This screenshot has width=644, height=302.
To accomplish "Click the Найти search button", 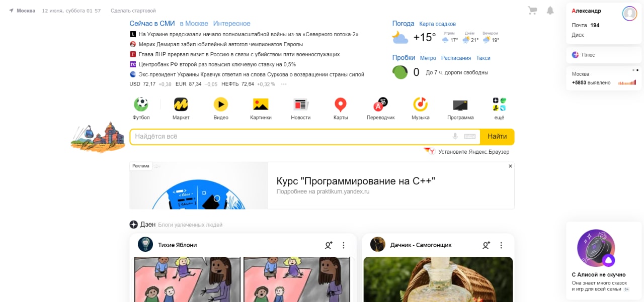I will [x=497, y=136].
